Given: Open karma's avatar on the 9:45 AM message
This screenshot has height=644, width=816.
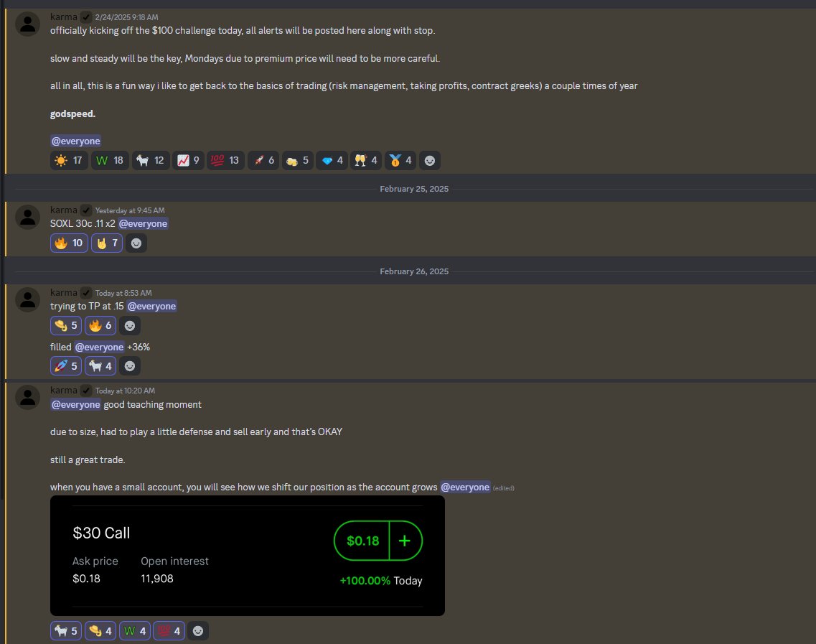Looking at the screenshot, I should [x=27, y=217].
